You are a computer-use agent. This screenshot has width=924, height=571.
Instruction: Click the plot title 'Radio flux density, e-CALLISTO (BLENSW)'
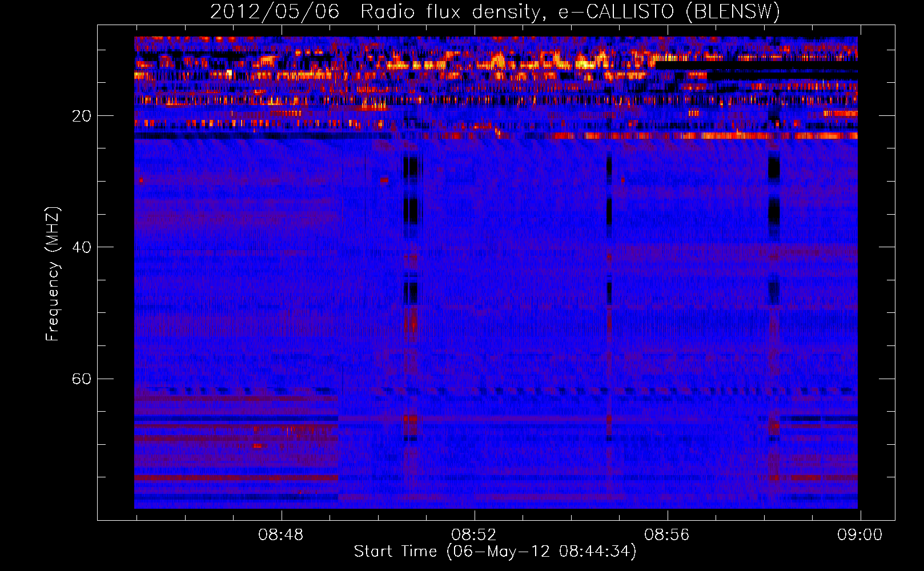[570, 11]
